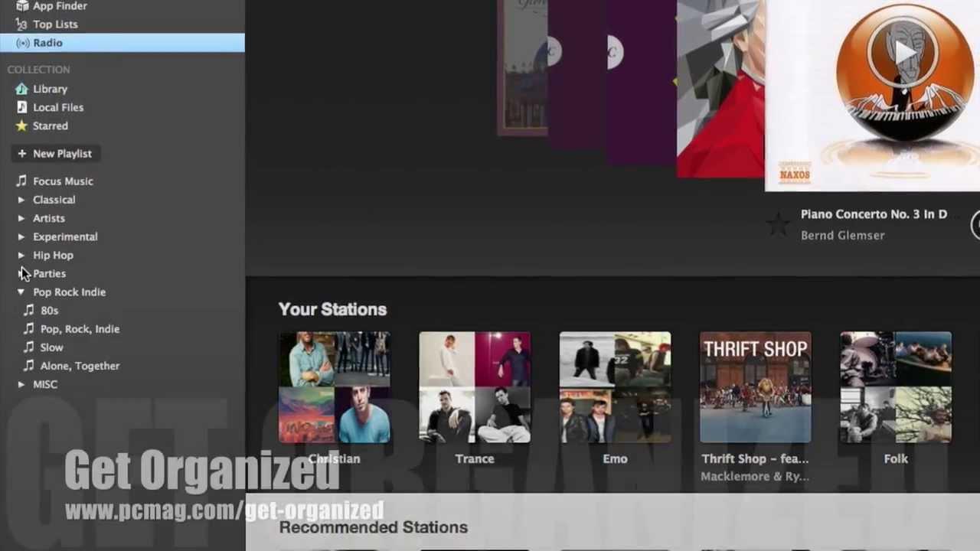Image resolution: width=980 pixels, height=551 pixels.
Task: Expand the Hip Hop folder
Action: 21,255
